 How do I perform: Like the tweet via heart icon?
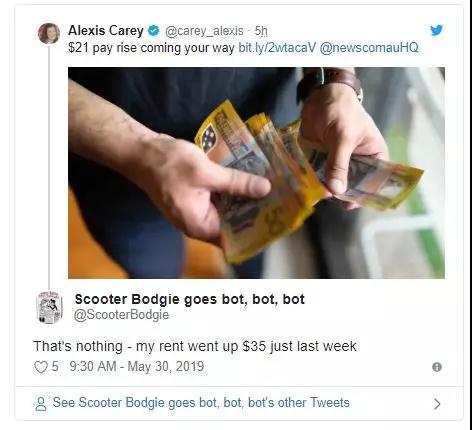click(41, 367)
